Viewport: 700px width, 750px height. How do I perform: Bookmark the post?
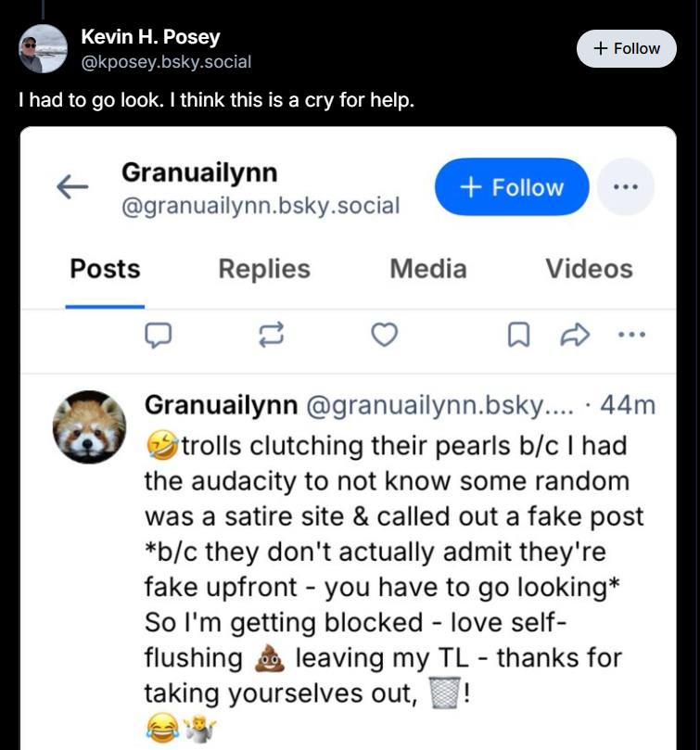518,335
